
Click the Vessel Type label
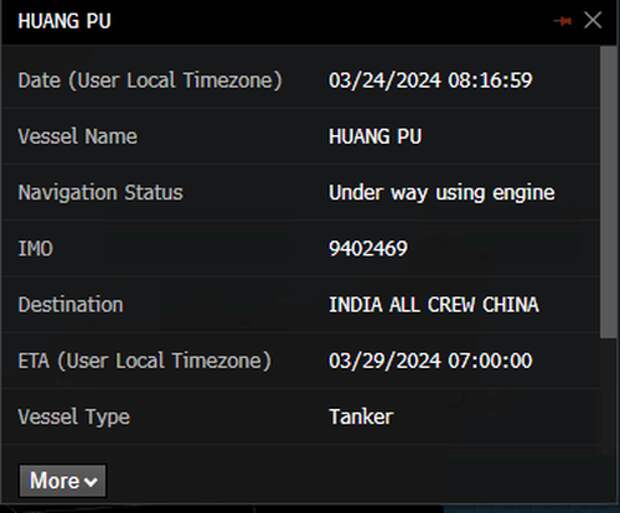(74, 417)
